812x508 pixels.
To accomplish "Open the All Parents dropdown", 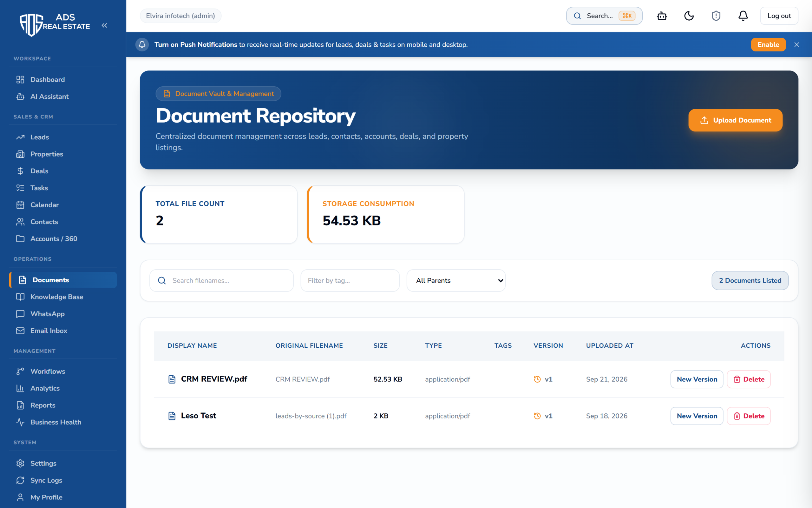I will coord(456,281).
